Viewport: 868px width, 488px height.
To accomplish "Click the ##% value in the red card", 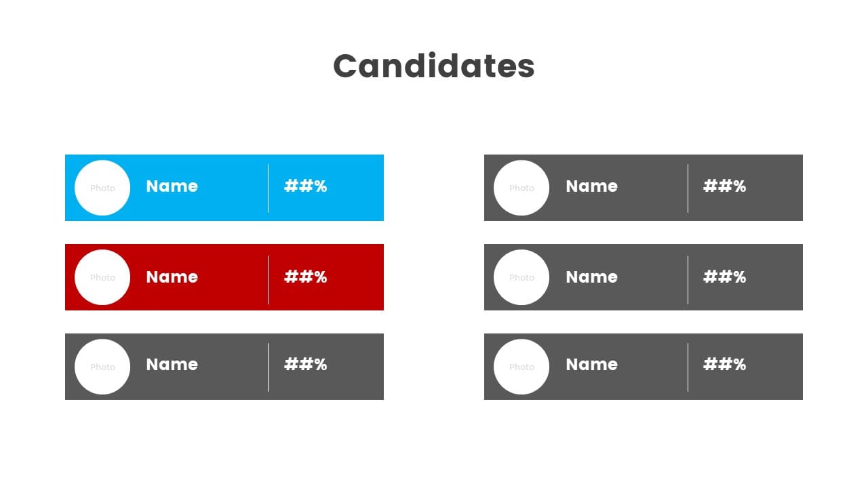I will pos(305,277).
